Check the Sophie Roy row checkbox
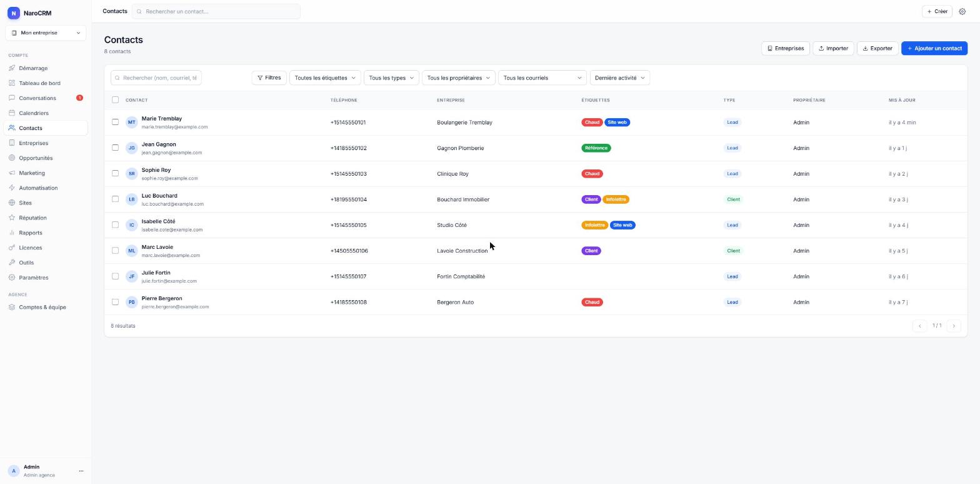The height and width of the screenshot is (484, 980). tap(115, 173)
